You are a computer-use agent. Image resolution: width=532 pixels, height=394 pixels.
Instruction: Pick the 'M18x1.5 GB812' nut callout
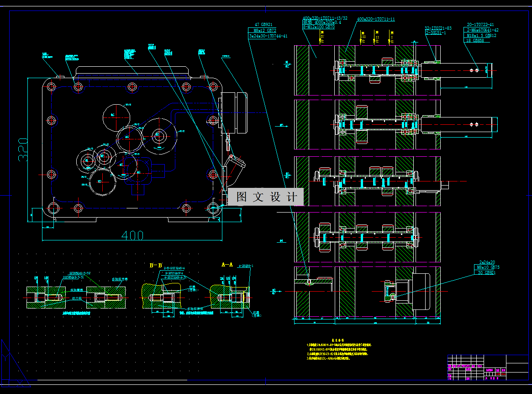pyautogui.click(x=481, y=35)
